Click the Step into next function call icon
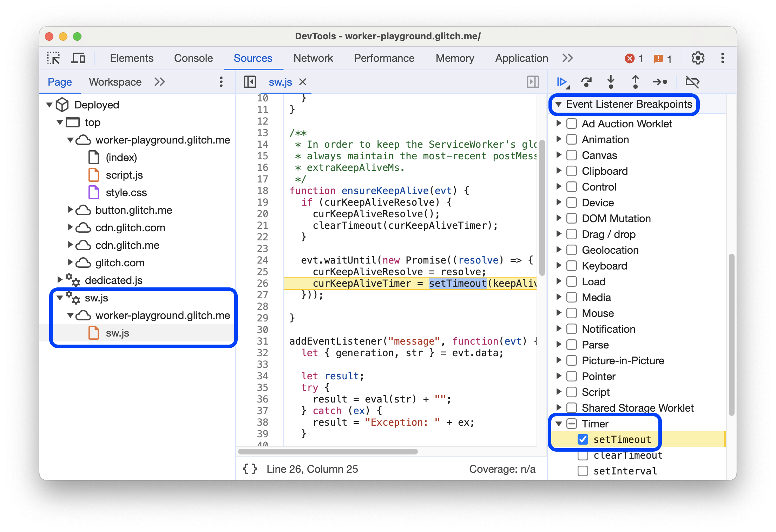The image size is (776, 532). pos(610,82)
